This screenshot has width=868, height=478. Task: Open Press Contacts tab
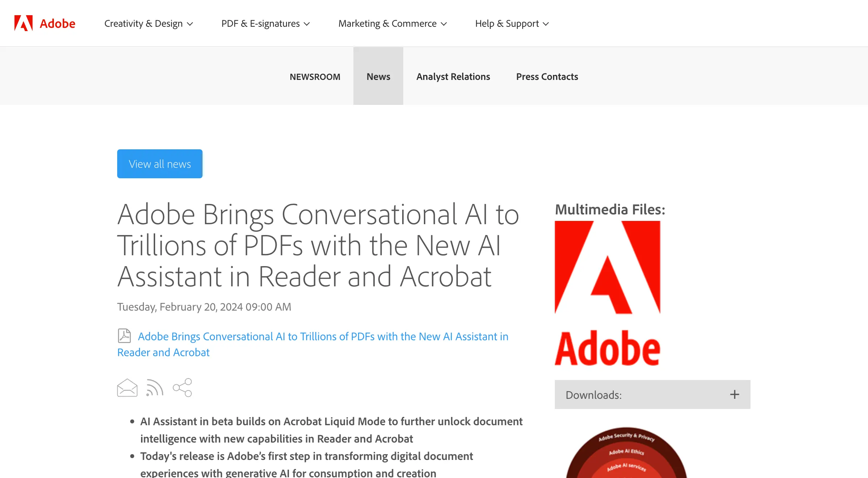[547, 77]
